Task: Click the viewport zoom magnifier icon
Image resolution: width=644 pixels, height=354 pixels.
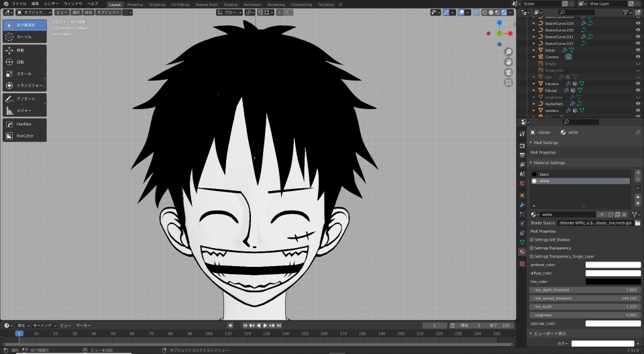Action: coord(508,52)
